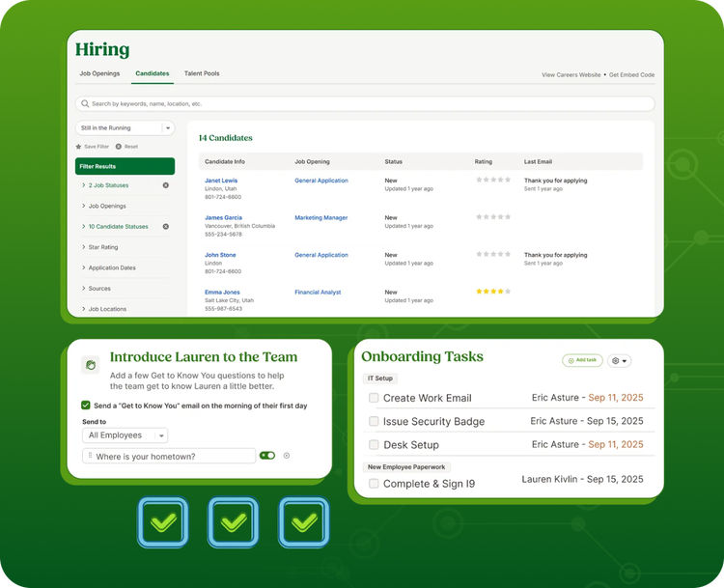Image resolution: width=724 pixels, height=588 pixels.
Task: Check off the Create Work Email task
Action: pyautogui.click(x=374, y=398)
